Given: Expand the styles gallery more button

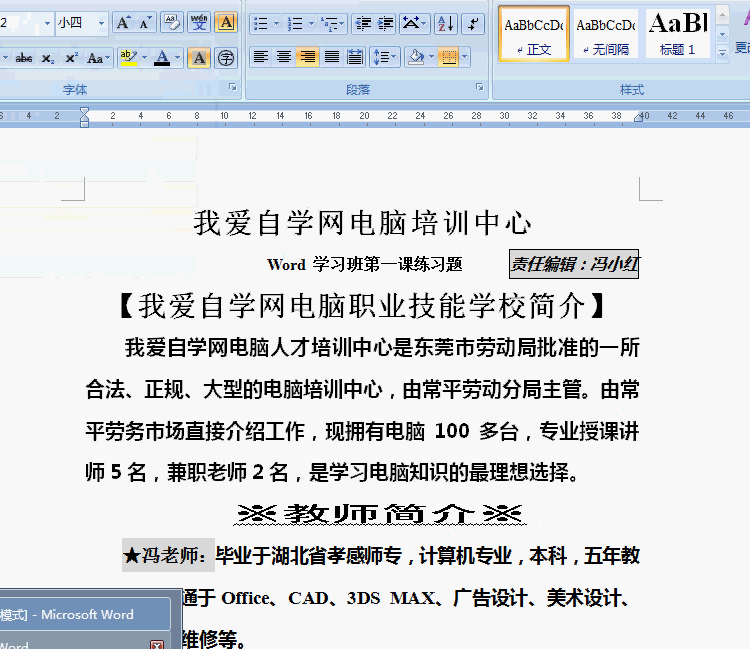Looking at the screenshot, I should (x=722, y=53).
